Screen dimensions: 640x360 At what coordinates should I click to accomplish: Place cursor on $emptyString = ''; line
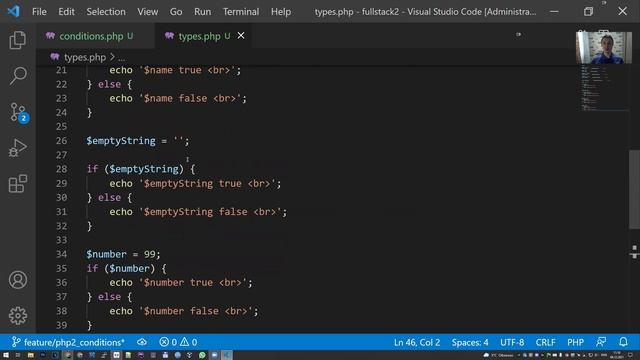point(138,141)
